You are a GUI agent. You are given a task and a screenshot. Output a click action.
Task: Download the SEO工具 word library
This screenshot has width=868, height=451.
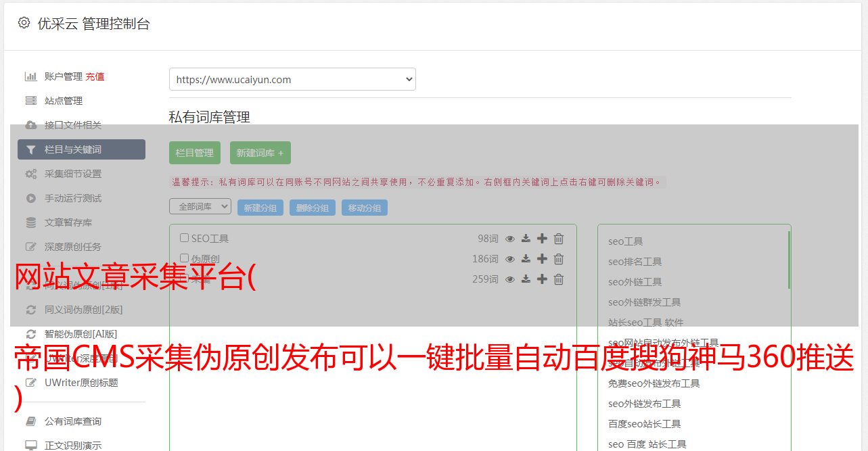tap(526, 239)
